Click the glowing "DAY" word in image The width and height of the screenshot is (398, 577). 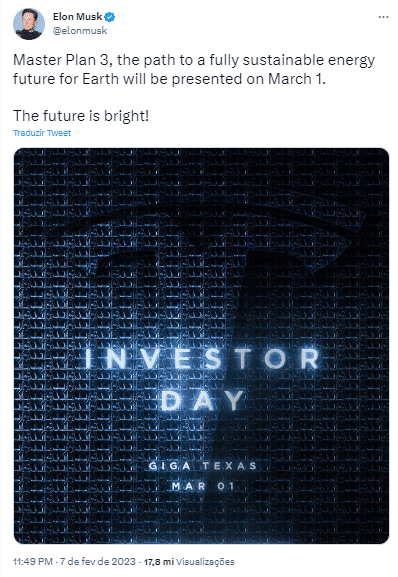coord(202,400)
